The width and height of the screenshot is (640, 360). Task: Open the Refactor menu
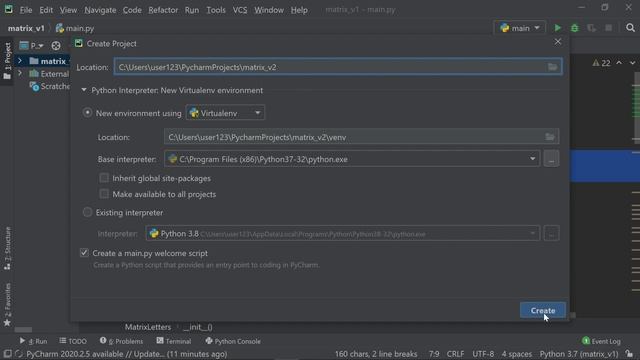pyautogui.click(x=163, y=10)
